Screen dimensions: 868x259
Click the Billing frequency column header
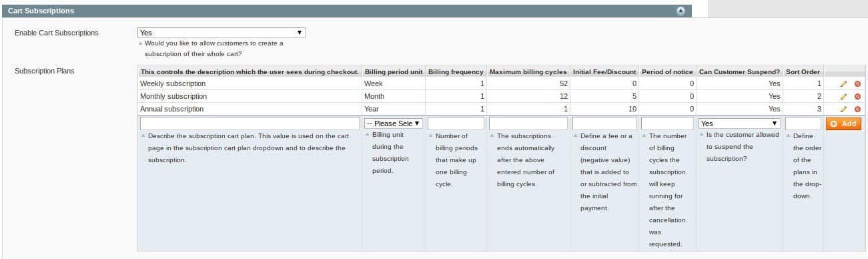tap(456, 71)
